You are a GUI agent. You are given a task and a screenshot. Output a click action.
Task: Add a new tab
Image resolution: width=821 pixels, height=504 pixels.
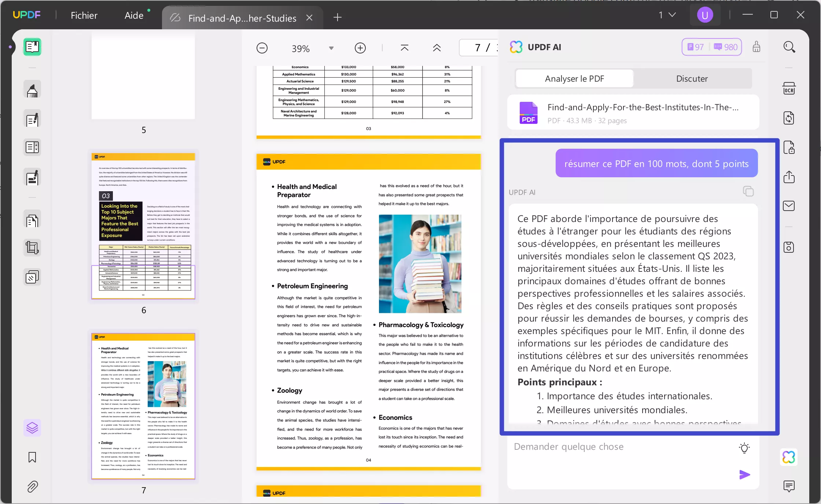point(338,17)
